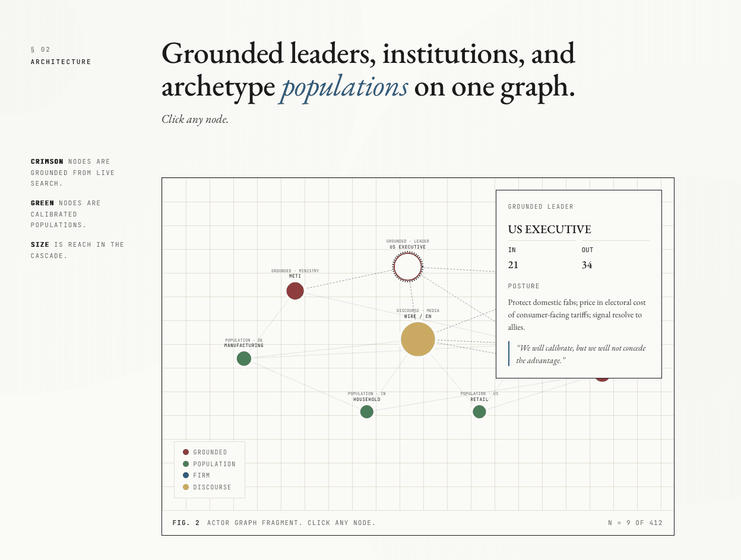Viewport: 741px width, 560px height.
Task: Click the 'HOUSEHOLD' node label
Action: tap(367, 399)
